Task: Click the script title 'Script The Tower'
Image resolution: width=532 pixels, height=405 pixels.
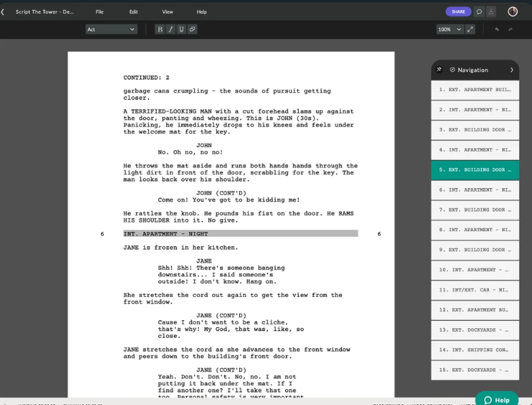Action: coord(44,12)
